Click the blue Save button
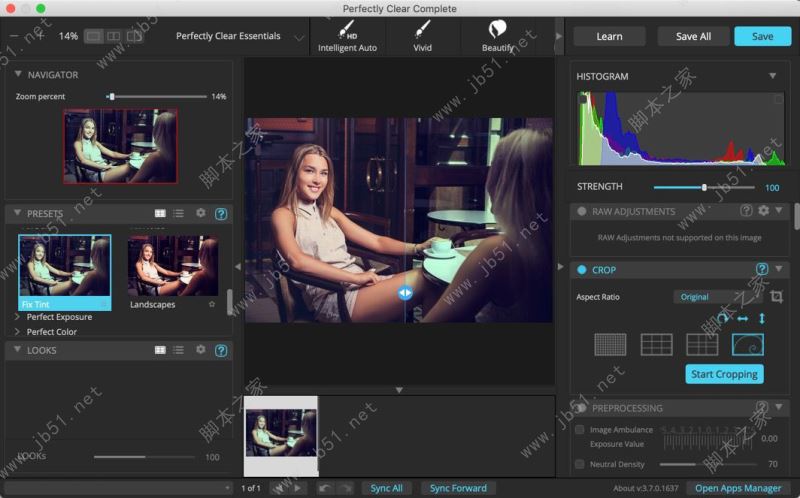 pyautogui.click(x=762, y=36)
